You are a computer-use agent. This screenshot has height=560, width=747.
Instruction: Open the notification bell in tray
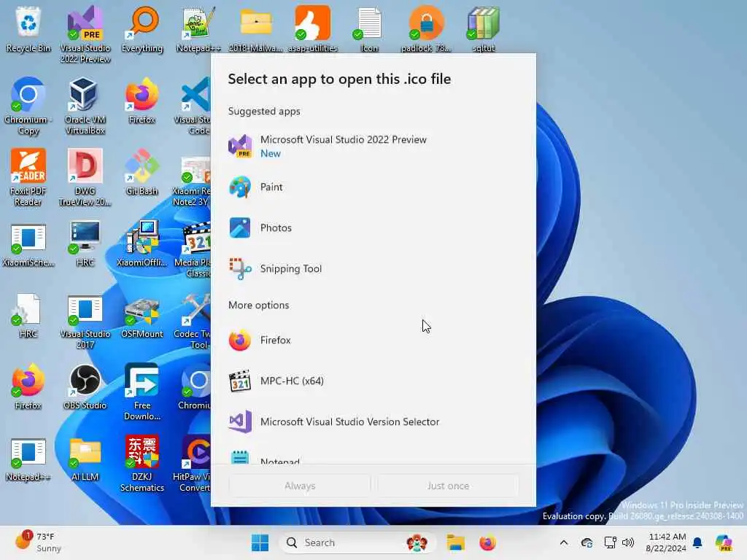[x=697, y=542]
